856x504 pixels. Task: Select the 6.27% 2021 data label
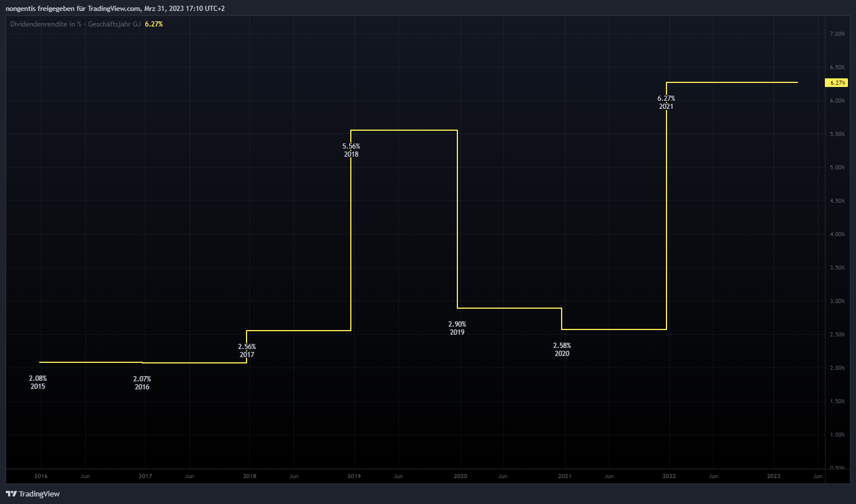pyautogui.click(x=666, y=103)
